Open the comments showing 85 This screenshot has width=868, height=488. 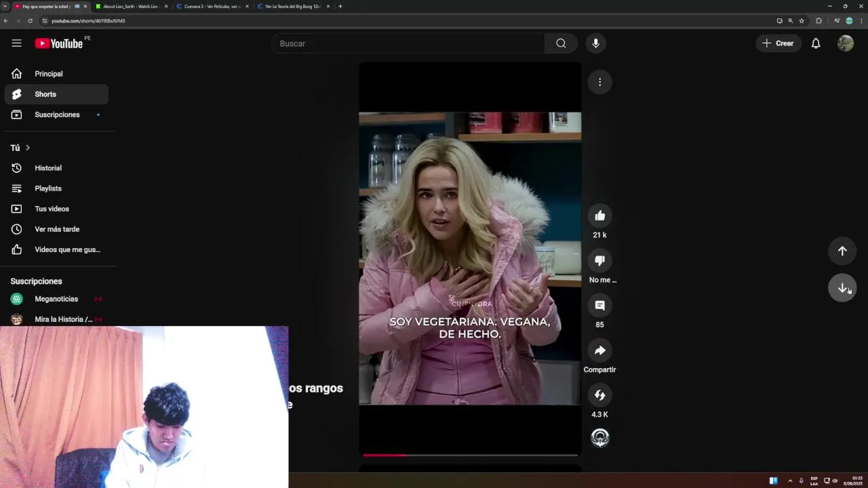coord(599,305)
